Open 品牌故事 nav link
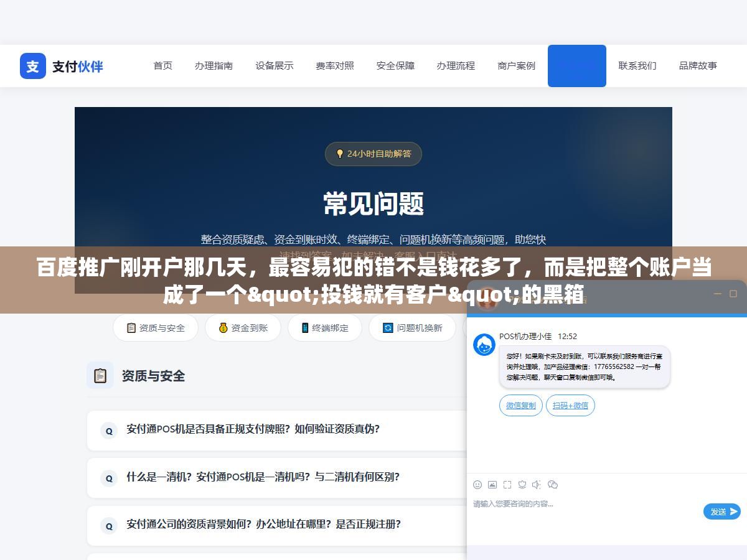The height and width of the screenshot is (560, 747). point(698,65)
